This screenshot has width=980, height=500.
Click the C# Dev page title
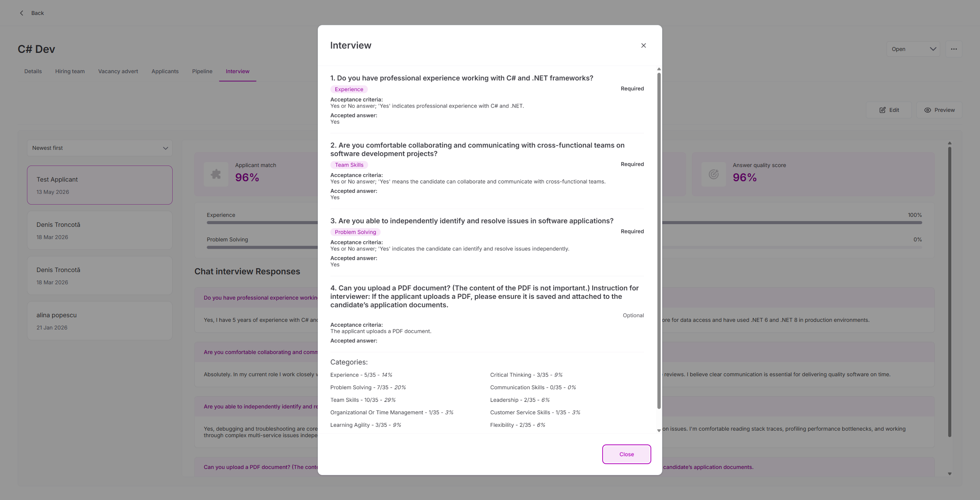(36, 49)
